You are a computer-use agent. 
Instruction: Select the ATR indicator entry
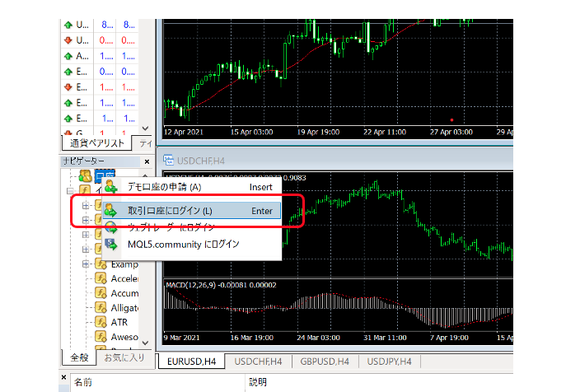click(x=119, y=323)
